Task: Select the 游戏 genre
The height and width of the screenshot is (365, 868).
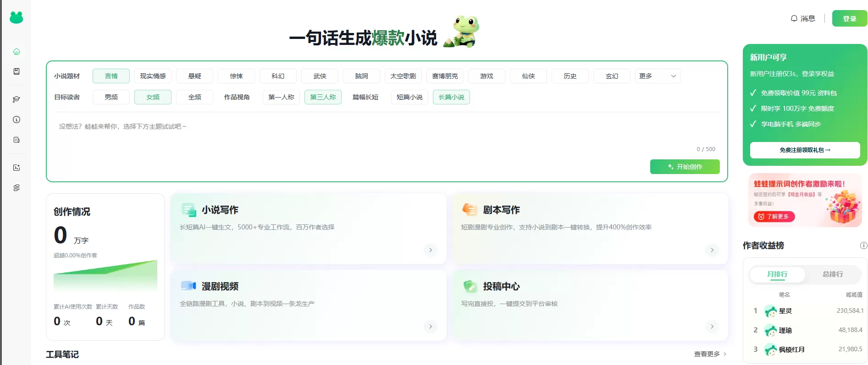Action: [487, 76]
